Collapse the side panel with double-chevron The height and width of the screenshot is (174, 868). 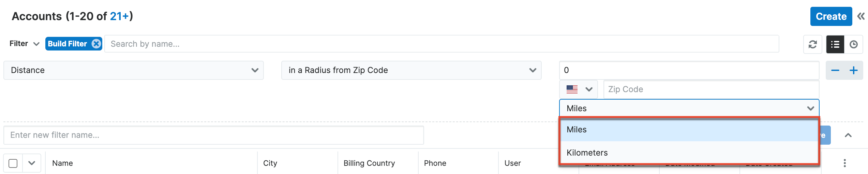pos(861,16)
